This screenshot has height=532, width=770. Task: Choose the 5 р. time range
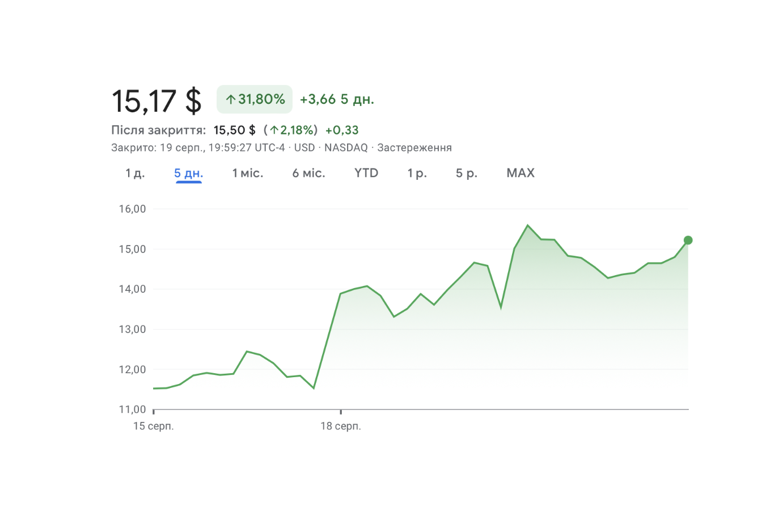coord(467,174)
